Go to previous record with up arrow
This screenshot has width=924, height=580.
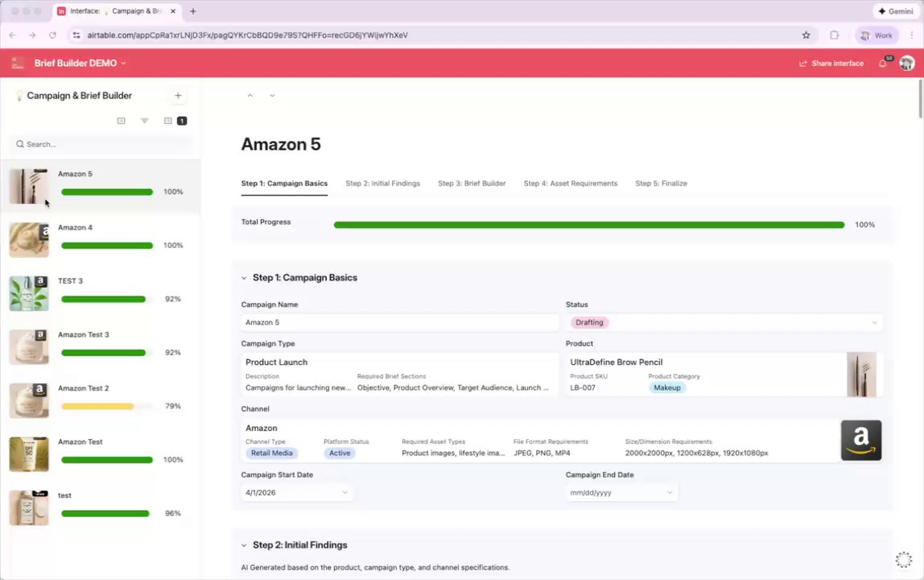point(250,96)
